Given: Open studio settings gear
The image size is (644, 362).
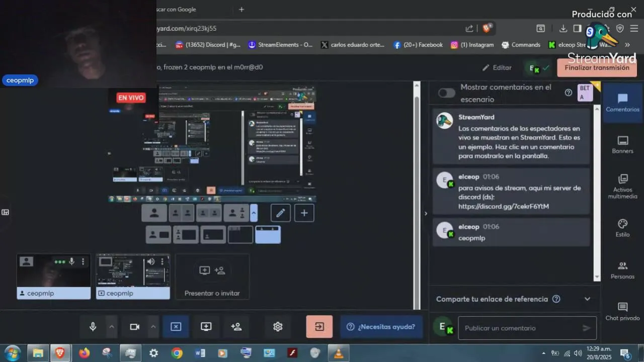Looking at the screenshot, I should tap(278, 327).
